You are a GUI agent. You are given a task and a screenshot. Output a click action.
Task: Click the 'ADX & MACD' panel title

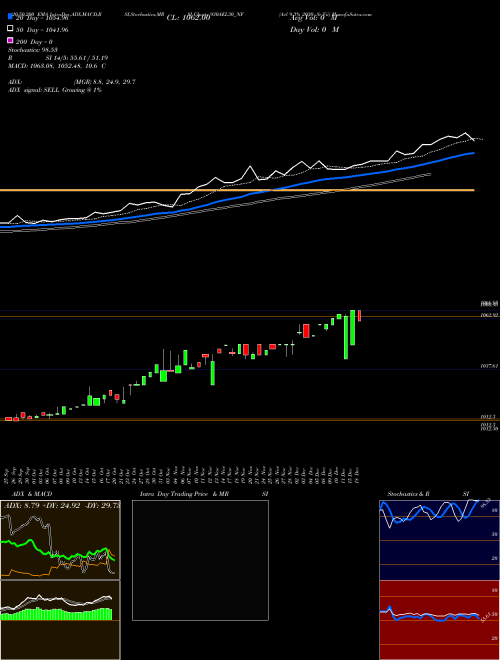(32, 494)
